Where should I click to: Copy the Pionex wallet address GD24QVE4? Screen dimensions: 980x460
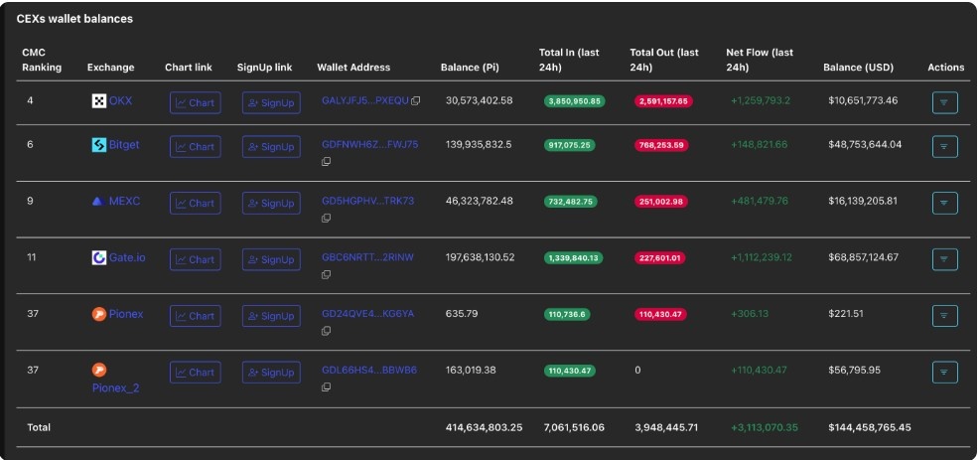[327, 331]
